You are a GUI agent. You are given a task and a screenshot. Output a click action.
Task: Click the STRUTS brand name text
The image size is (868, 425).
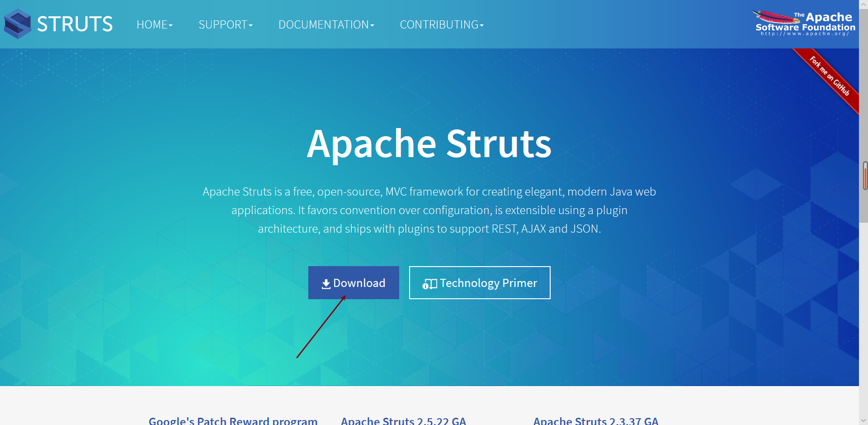pos(75,24)
